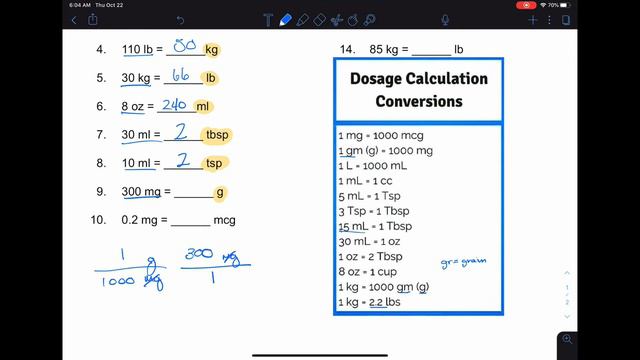This screenshot has width=640, height=360.
Task: Select the Hand pan tool
Action: (353, 20)
